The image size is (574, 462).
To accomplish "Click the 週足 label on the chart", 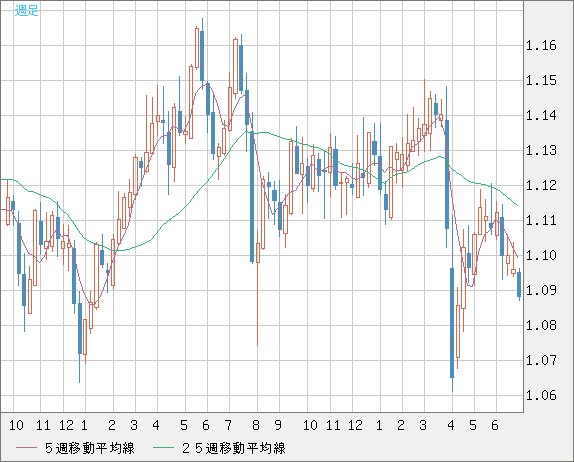I will pyautogui.click(x=26, y=10).
